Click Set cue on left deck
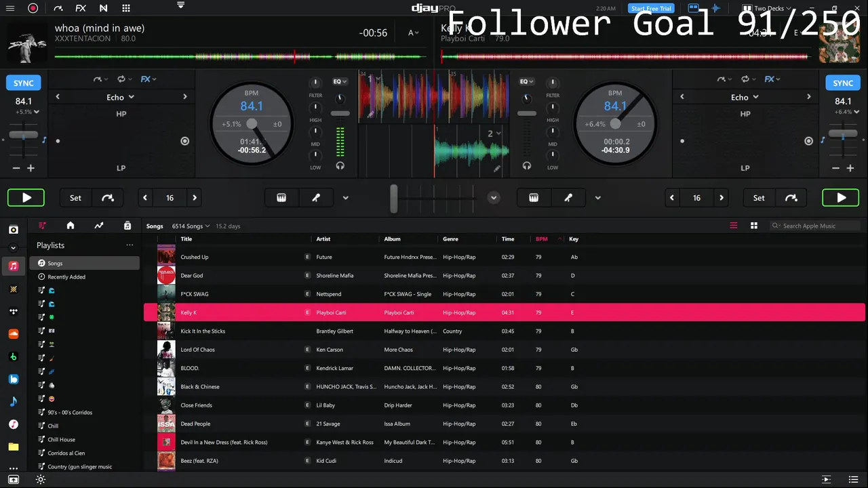Viewport: 868px width, 488px height. point(75,198)
